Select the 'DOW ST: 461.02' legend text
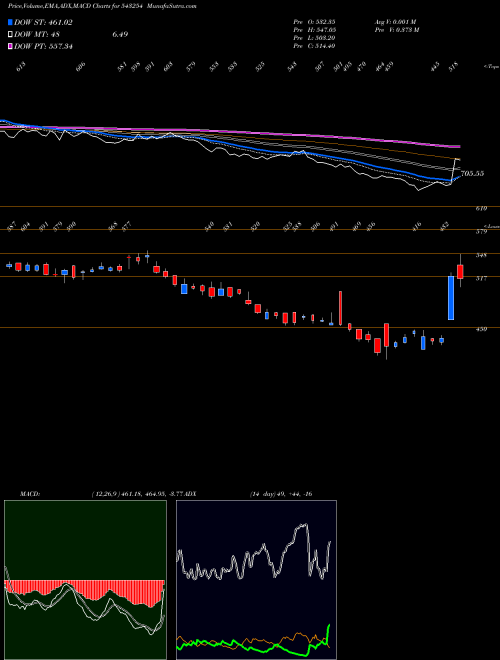 [x=43, y=23]
